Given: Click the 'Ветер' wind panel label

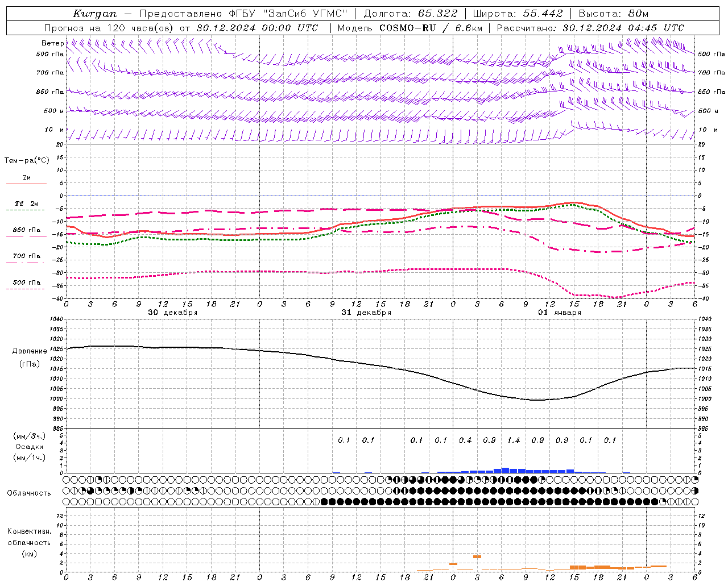Looking at the screenshot, I should click(x=52, y=43).
